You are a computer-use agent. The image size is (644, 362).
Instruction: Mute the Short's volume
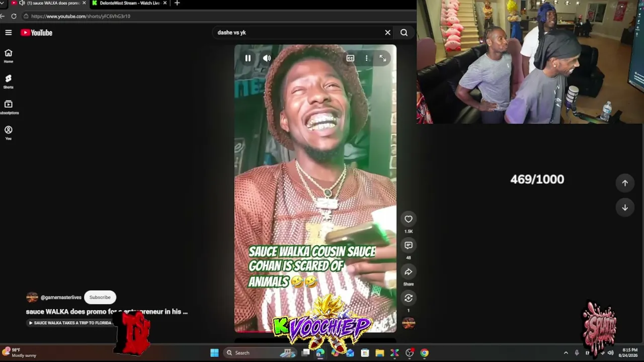click(267, 58)
